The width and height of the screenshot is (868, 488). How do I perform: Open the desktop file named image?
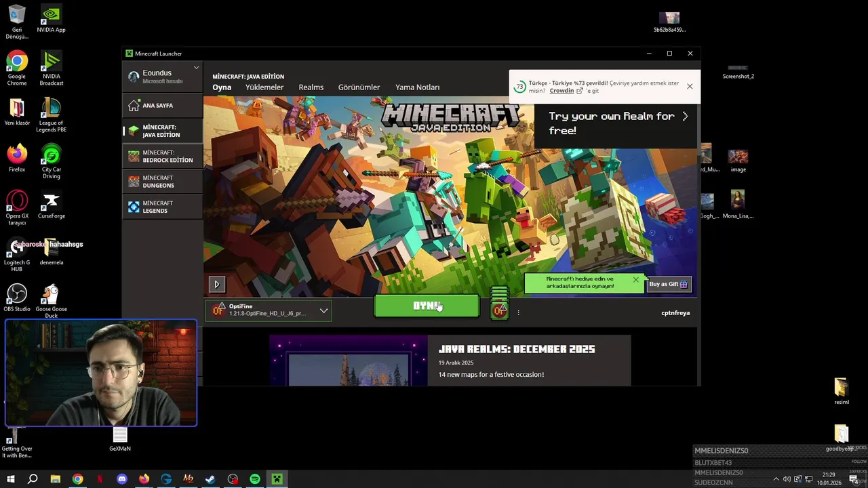point(738,161)
